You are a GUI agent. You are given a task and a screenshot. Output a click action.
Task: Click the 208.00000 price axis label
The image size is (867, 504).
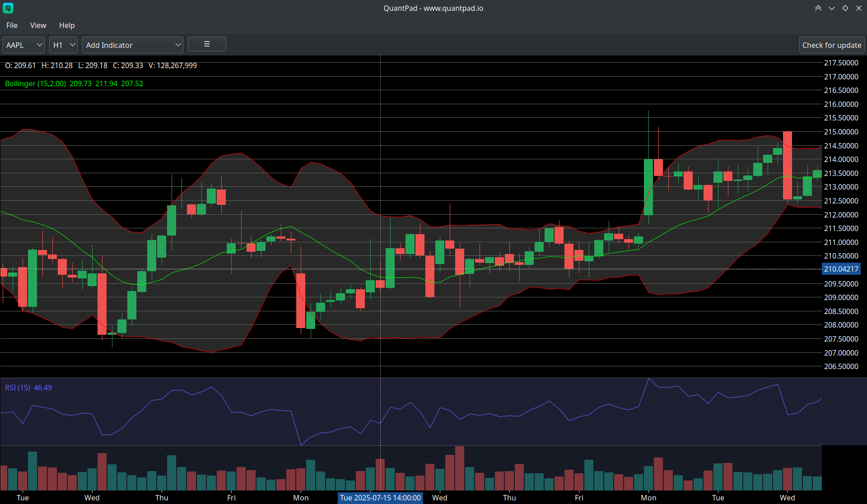pyautogui.click(x=841, y=325)
